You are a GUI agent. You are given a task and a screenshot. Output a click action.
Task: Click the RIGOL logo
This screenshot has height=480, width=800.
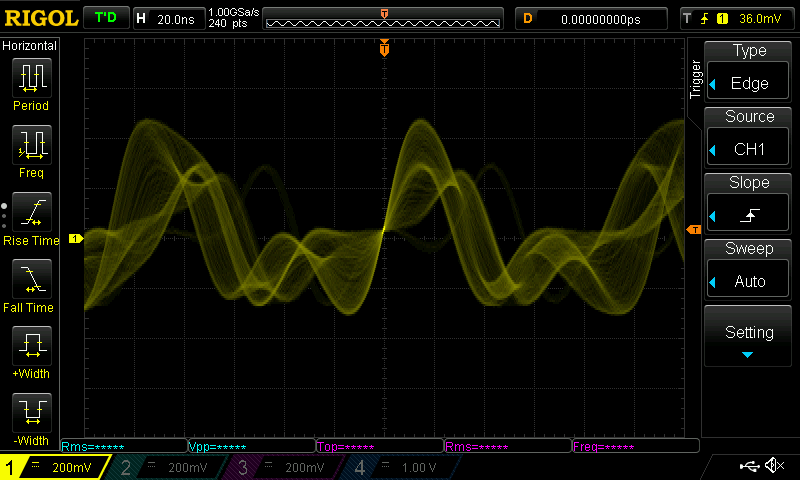41,19
